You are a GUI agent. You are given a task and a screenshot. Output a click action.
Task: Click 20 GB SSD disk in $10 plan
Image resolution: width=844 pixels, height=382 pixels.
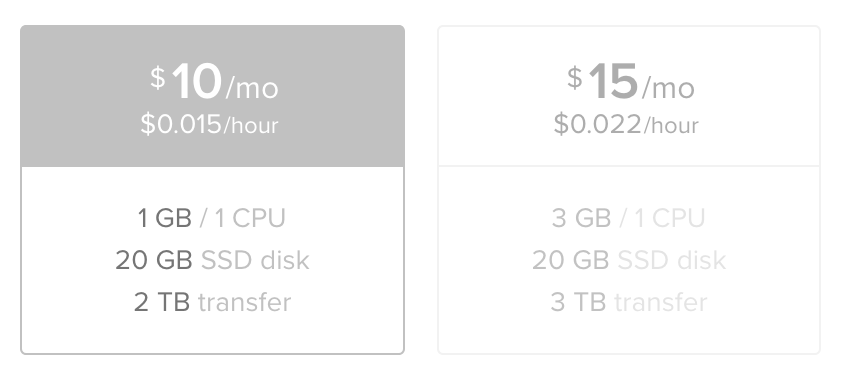click(212, 260)
